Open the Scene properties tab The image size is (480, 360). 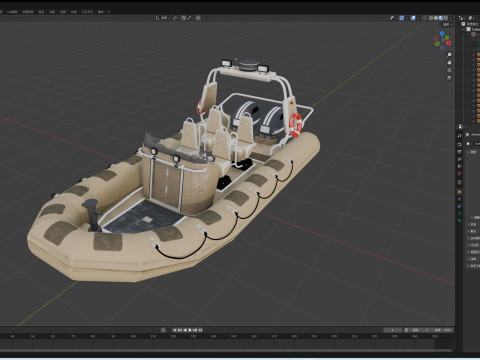pyautogui.click(x=459, y=166)
